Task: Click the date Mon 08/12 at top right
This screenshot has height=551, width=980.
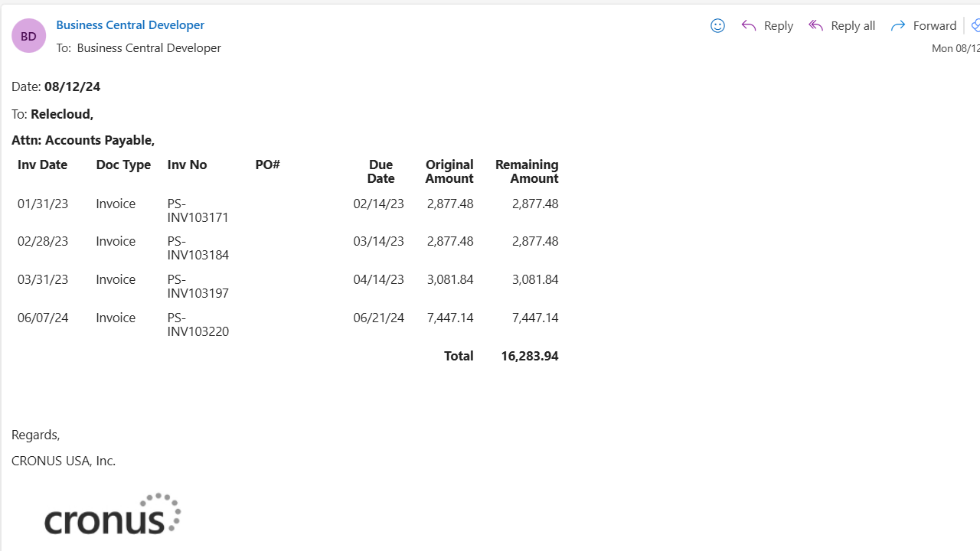Action: click(x=955, y=47)
